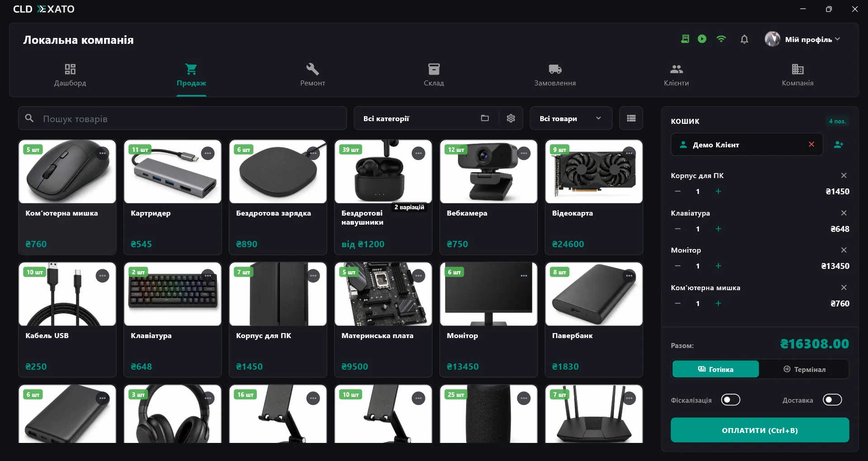Open the Склад tab

click(x=434, y=75)
